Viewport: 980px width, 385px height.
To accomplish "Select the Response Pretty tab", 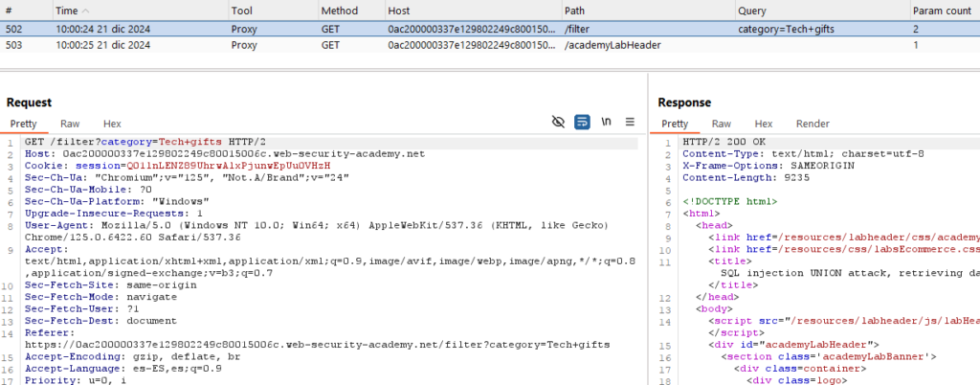I will point(675,124).
